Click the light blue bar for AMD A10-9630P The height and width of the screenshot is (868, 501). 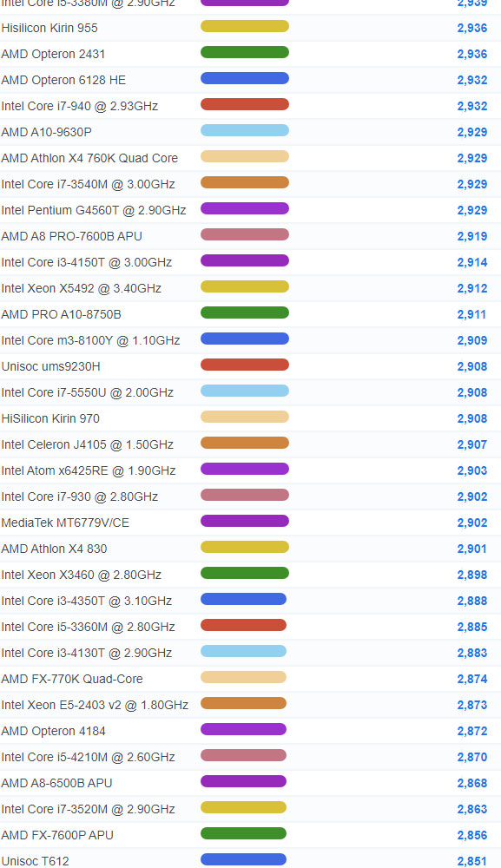point(245,130)
